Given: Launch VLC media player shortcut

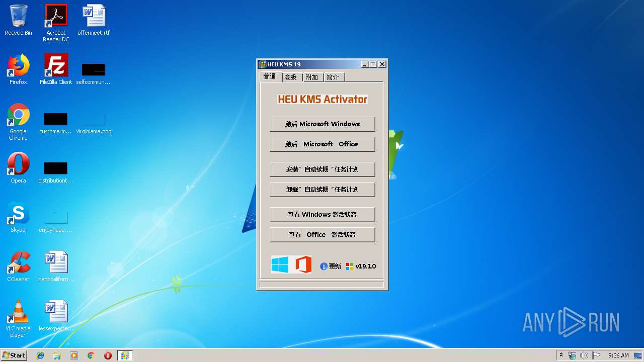Looking at the screenshot, I should 18,319.
